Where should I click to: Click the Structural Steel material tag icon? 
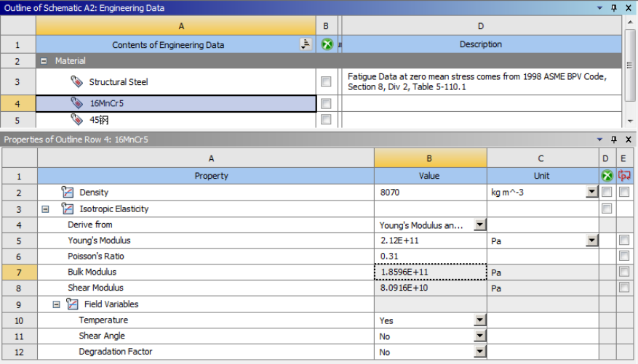pos(76,81)
